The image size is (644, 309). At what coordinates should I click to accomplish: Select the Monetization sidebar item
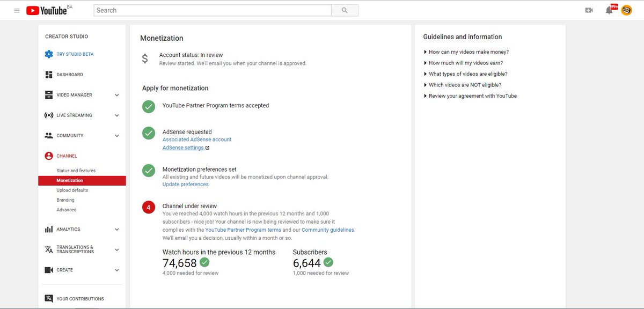pyautogui.click(x=82, y=181)
